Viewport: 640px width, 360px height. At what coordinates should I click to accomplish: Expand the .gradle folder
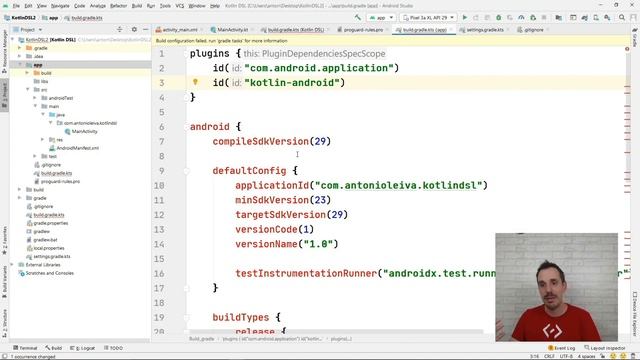[19, 48]
